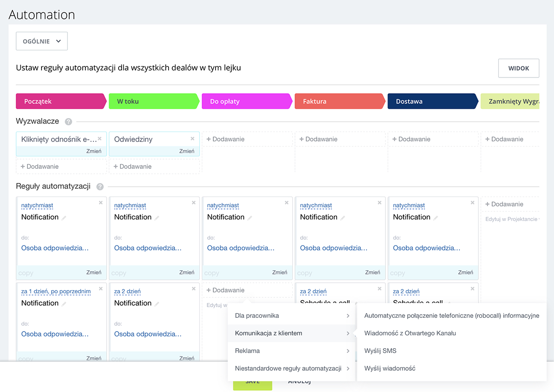
Task: Close the Notification rule in Faktura column
Action: coord(379,202)
